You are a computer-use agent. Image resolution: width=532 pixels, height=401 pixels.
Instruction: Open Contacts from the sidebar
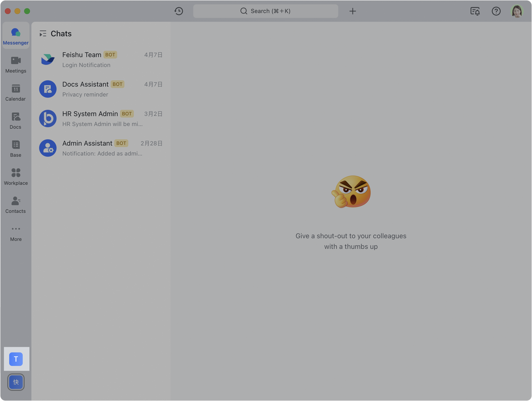point(16,205)
